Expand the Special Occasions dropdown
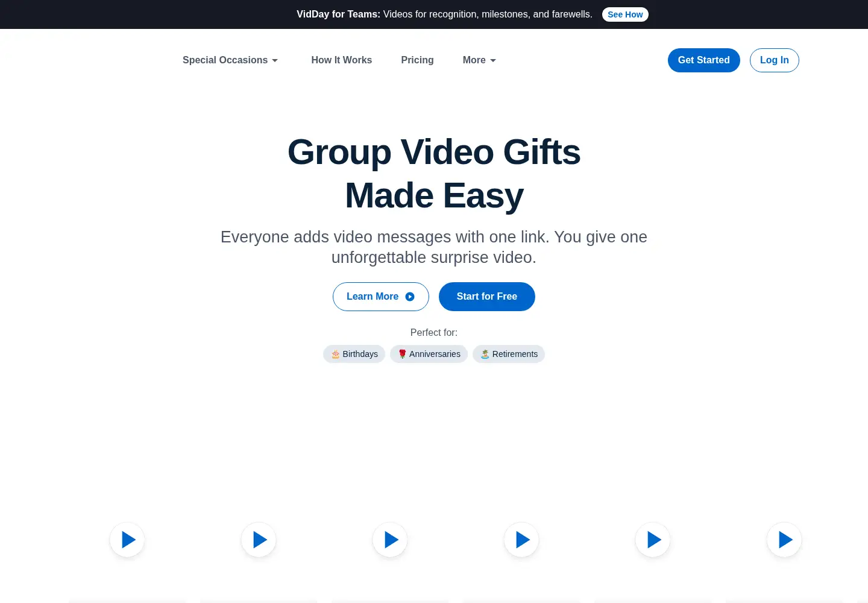 pos(230,60)
